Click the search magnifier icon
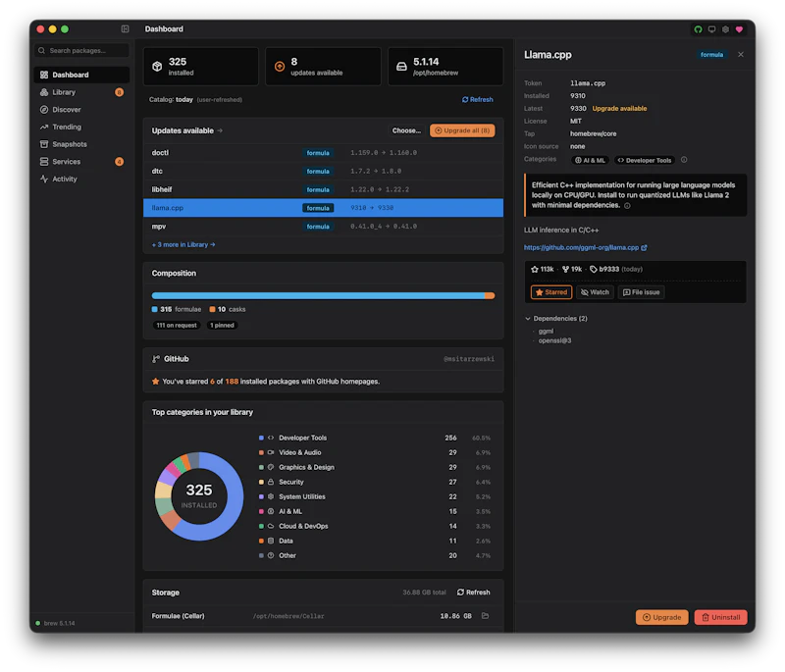 coord(41,51)
